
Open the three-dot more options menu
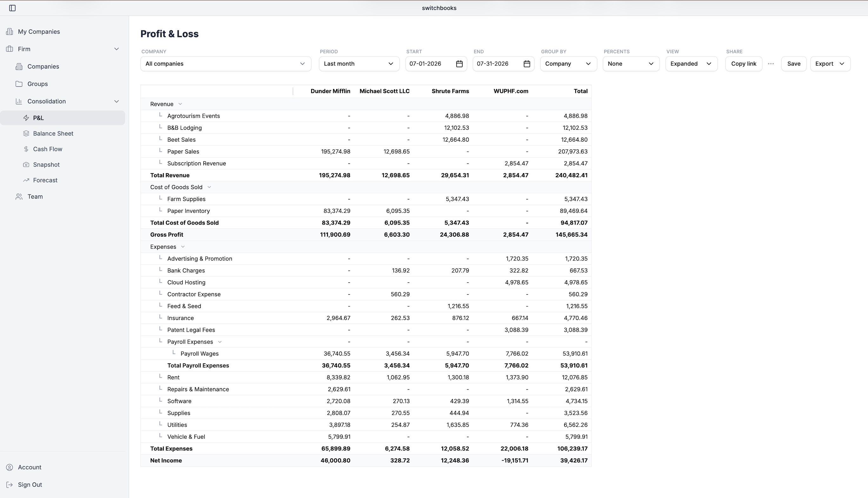click(771, 64)
